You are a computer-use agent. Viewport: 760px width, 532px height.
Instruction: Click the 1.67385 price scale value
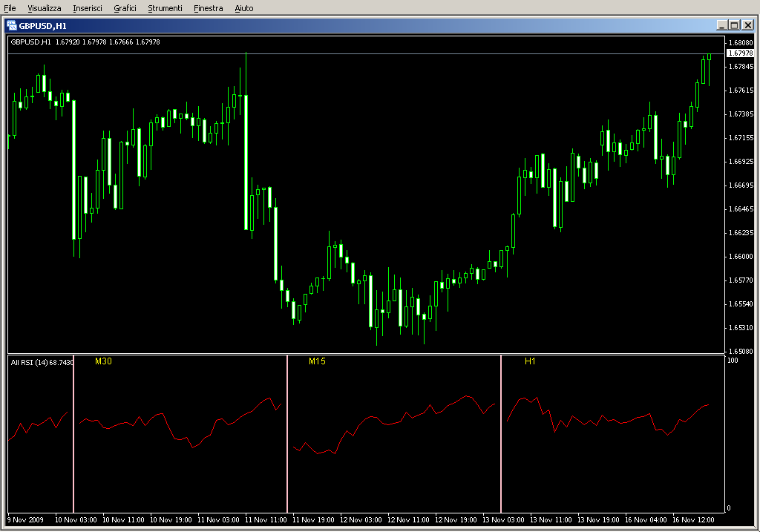pos(741,114)
